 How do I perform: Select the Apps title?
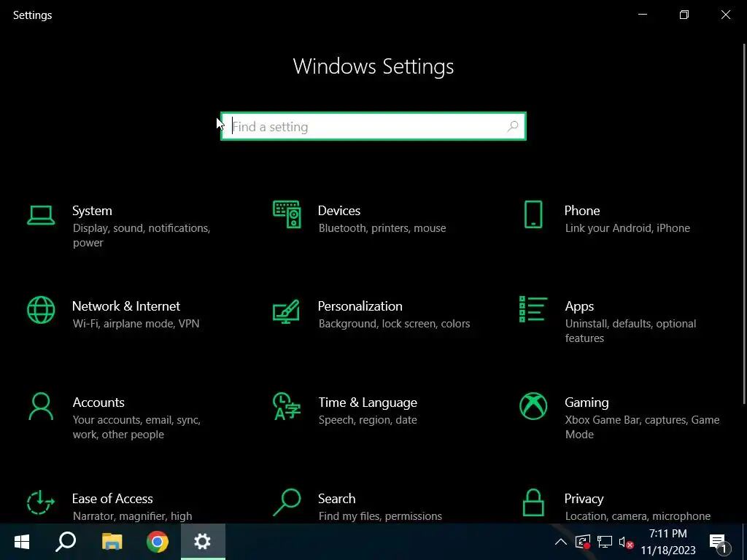tap(578, 306)
